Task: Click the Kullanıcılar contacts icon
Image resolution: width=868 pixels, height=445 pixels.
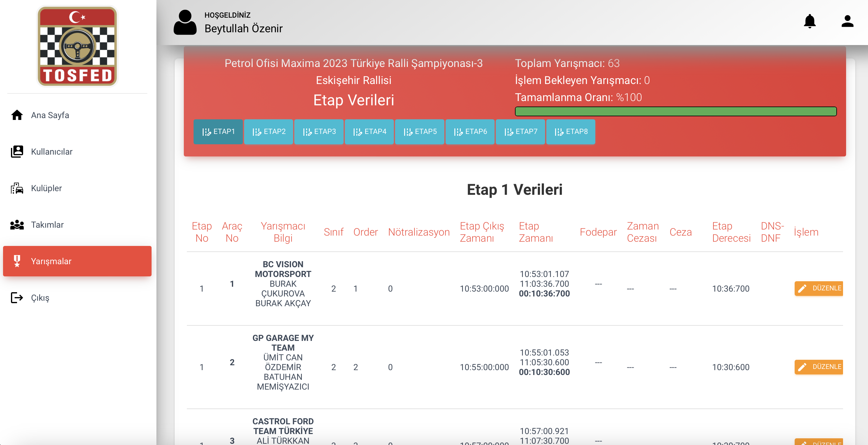Action: coord(17,152)
